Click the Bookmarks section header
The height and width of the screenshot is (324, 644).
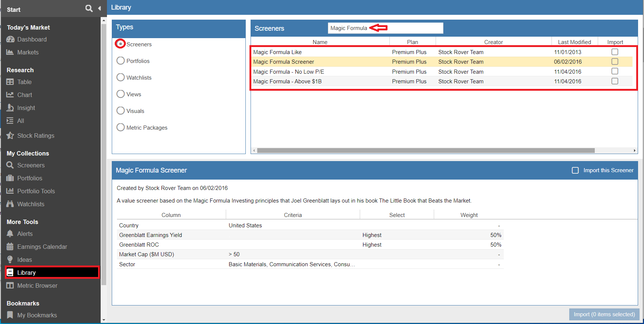pos(23,303)
